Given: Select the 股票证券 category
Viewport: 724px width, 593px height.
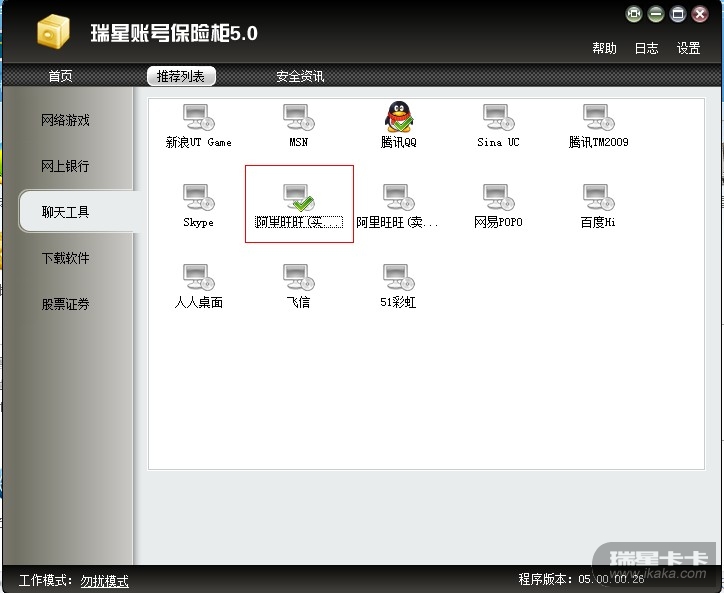Looking at the screenshot, I should (65, 304).
